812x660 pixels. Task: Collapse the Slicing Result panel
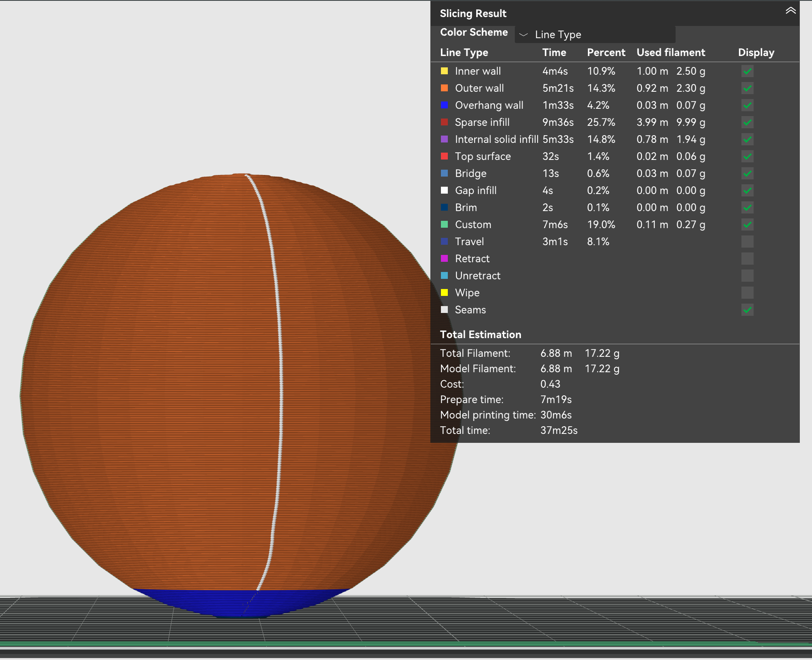pos(790,11)
